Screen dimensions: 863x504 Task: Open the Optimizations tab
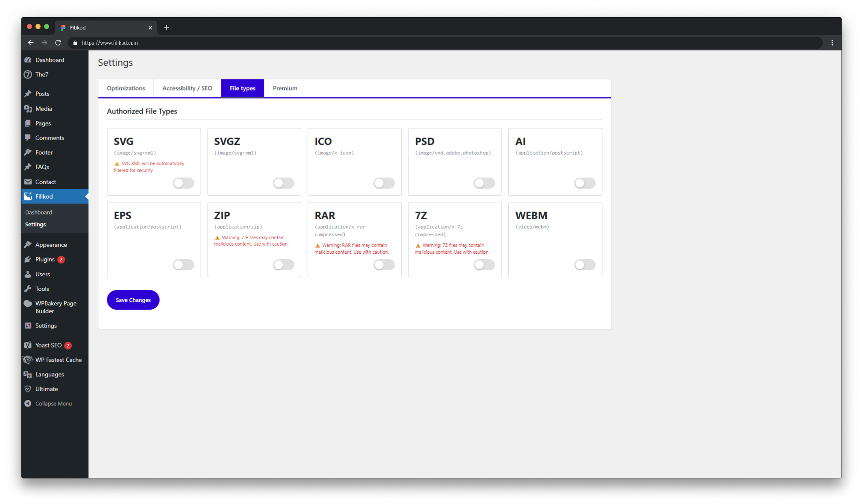pos(126,88)
